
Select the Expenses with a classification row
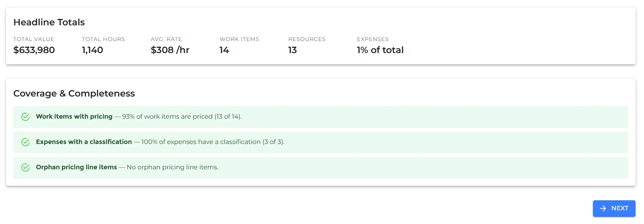pyautogui.click(x=320, y=142)
